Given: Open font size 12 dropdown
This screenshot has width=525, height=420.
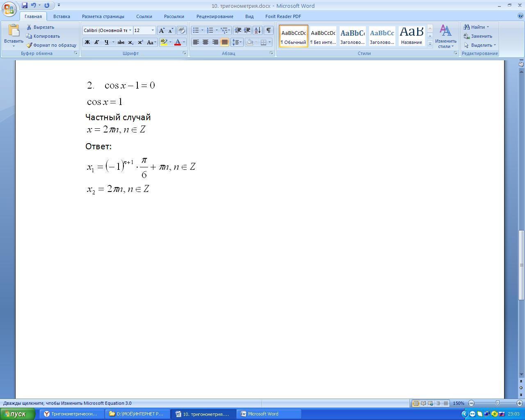Looking at the screenshot, I should click(x=153, y=30).
